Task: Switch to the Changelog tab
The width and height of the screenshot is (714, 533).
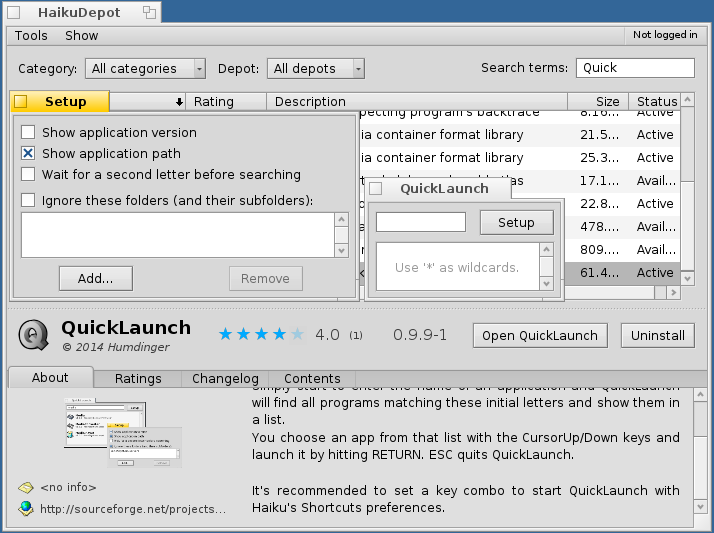Action: (x=225, y=379)
